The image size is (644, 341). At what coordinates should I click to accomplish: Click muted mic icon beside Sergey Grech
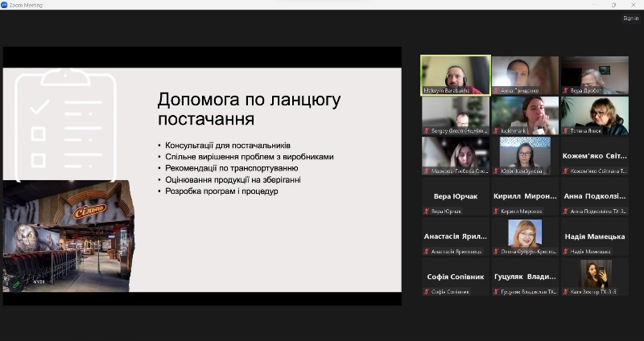click(x=427, y=131)
